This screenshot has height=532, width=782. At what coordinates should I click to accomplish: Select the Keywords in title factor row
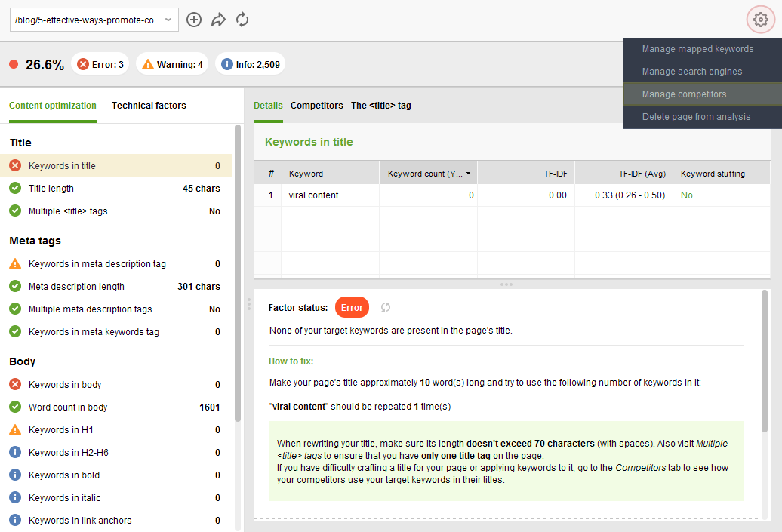pyautogui.click(x=115, y=165)
